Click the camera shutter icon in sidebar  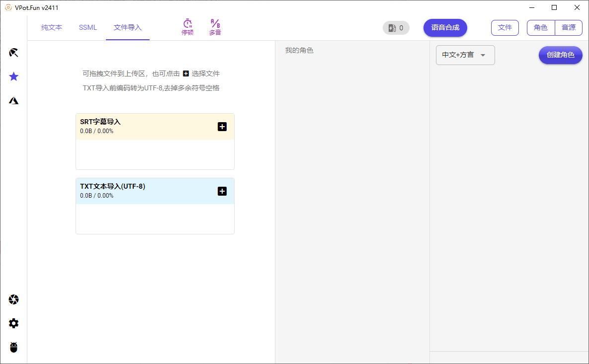coord(14,299)
